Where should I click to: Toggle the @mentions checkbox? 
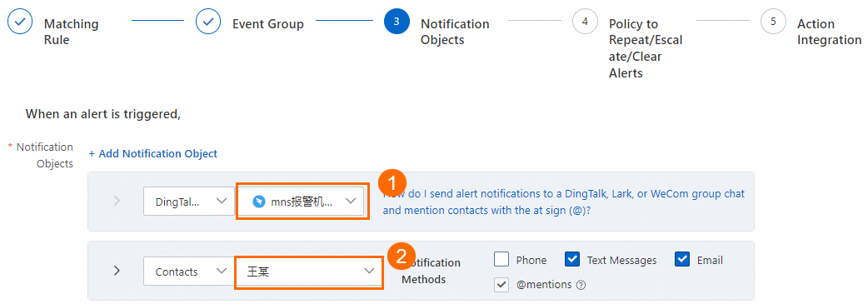point(501,285)
